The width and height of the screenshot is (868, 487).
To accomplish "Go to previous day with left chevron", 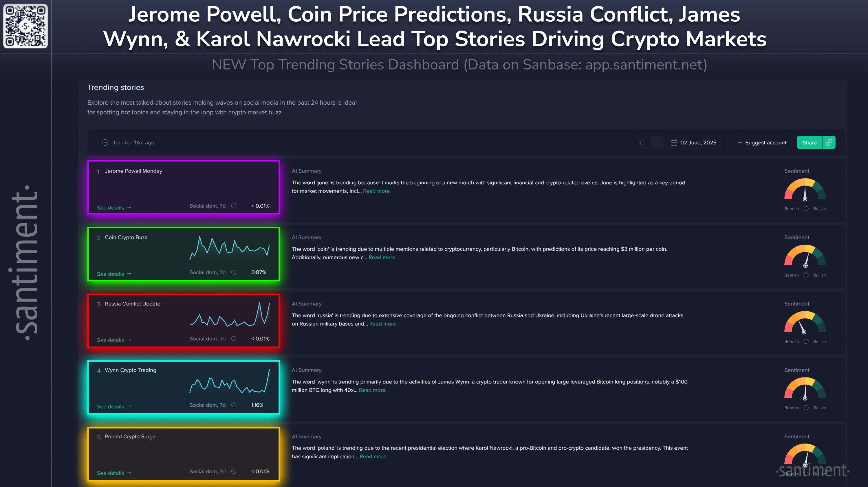I will pos(641,143).
